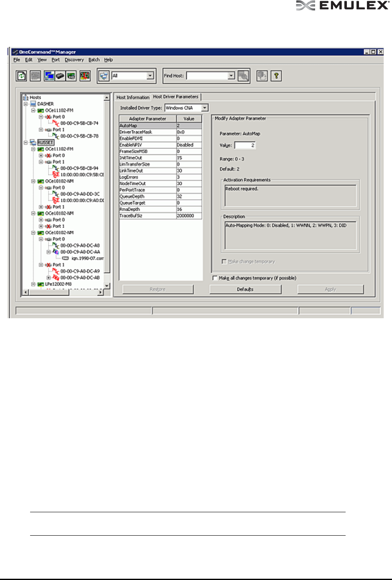Collapse the 00-00-C9-A0-DC-AA node
Viewport: 392px width, 580px height.
click(x=48, y=252)
